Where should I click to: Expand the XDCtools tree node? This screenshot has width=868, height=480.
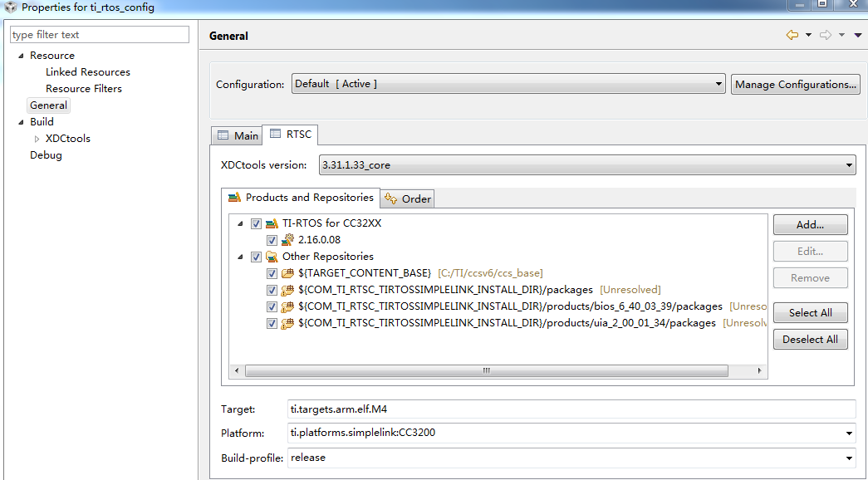pos(37,139)
